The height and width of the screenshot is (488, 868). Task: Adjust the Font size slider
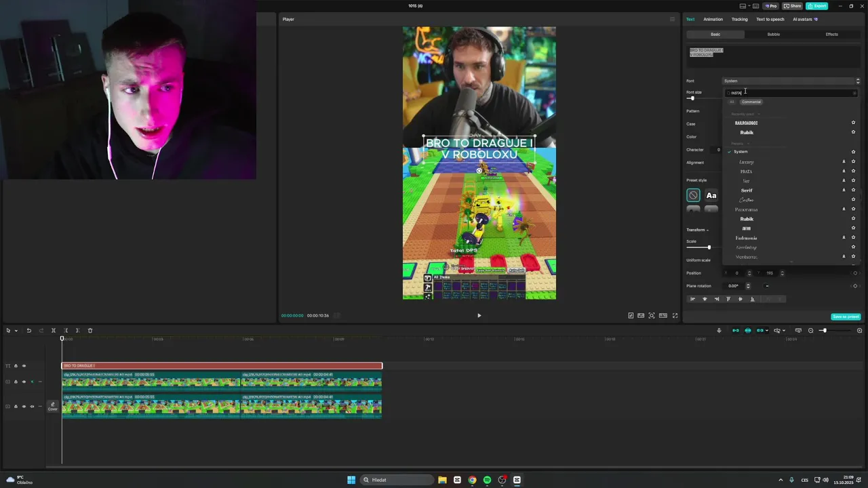tap(692, 98)
